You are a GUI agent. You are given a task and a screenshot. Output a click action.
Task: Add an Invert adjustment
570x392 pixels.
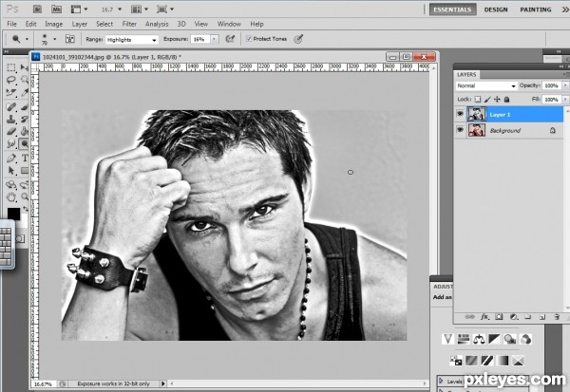tap(456, 361)
